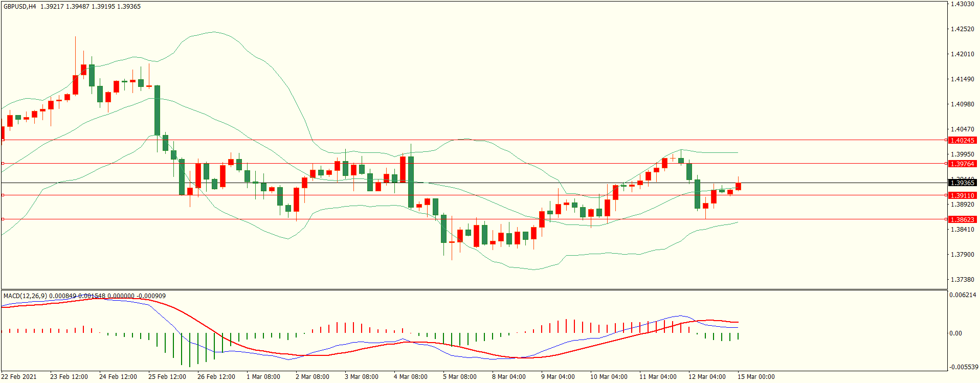
Task: Click the 1.40980 price scale value
Action: click(x=962, y=104)
